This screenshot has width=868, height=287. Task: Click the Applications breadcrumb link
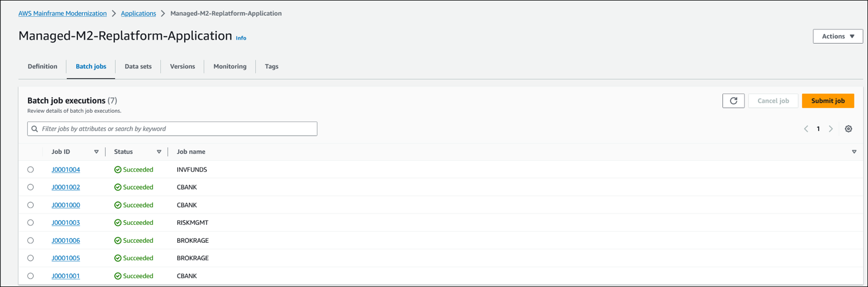tap(138, 14)
